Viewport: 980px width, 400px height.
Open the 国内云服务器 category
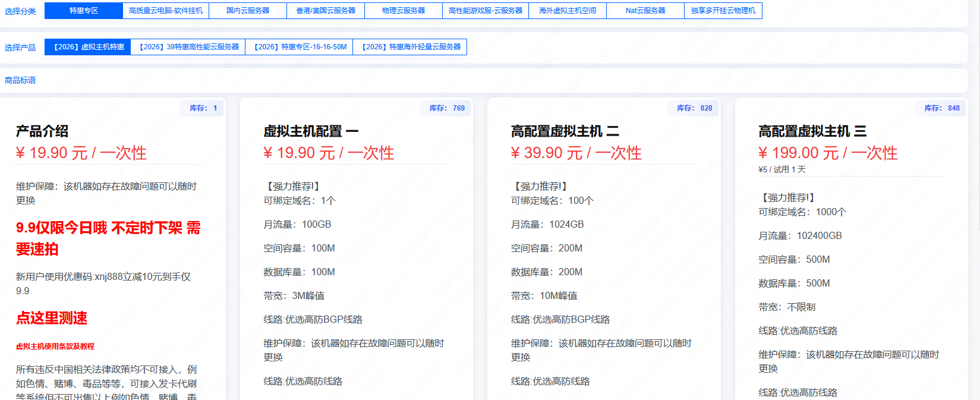click(248, 11)
